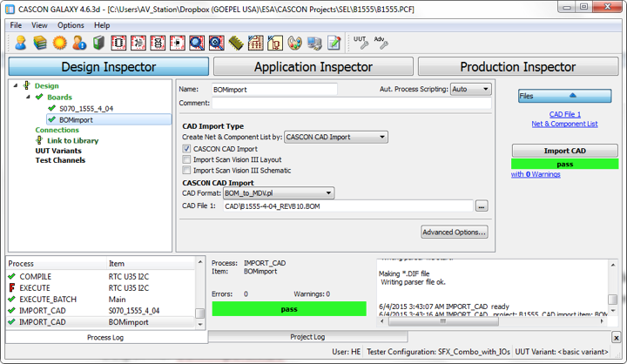Click Advanced Options button
The width and height of the screenshot is (627, 364).
455,232
